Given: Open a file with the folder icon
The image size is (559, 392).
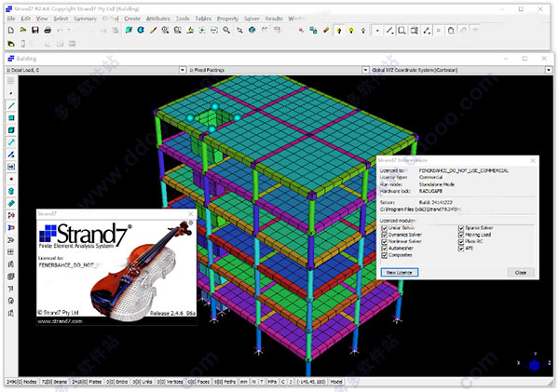Looking at the screenshot, I should pos(22,31).
